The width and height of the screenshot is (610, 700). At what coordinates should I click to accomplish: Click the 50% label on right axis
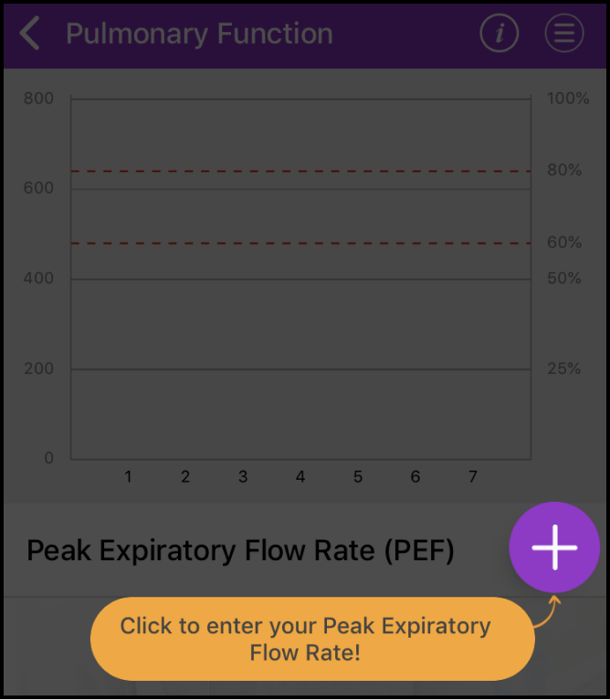(x=564, y=279)
